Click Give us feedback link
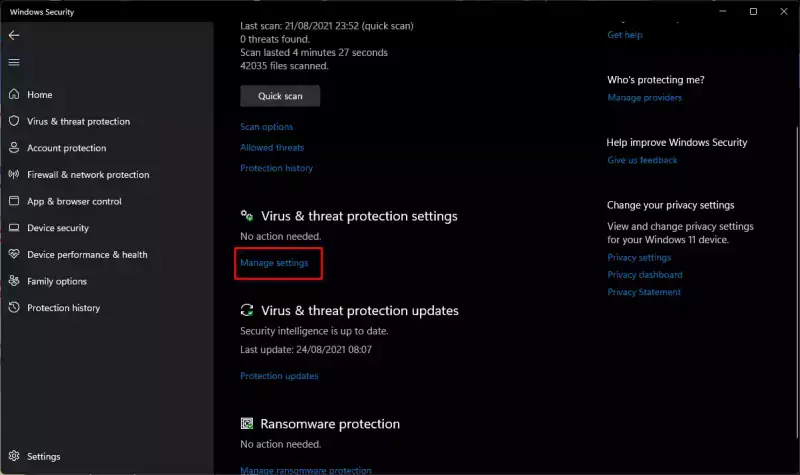This screenshot has height=475, width=800. [x=642, y=160]
